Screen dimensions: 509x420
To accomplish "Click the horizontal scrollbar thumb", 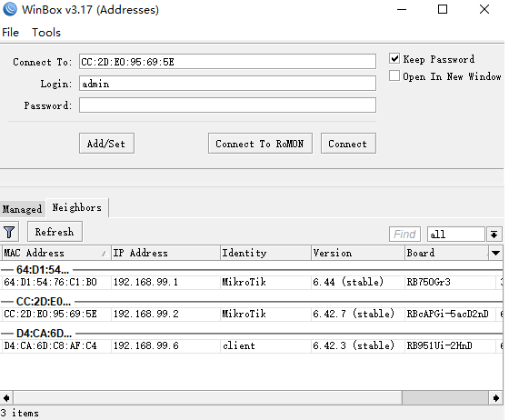I will point(444,397).
